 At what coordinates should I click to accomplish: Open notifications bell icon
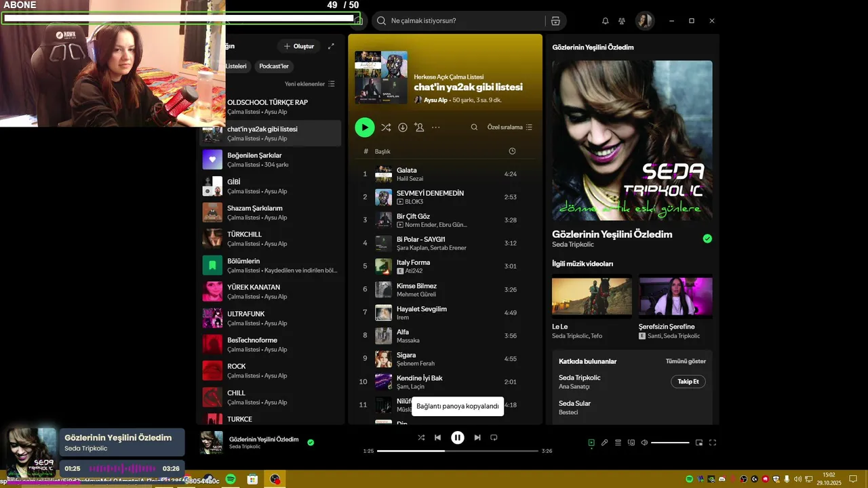click(x=606, y=21)
